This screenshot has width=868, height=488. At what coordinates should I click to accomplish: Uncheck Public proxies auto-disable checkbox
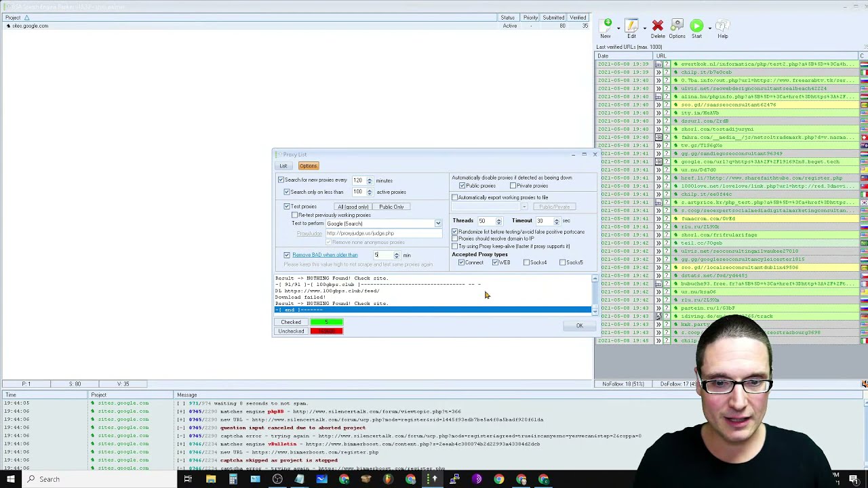pyautogui.click(x=462, y=186)
